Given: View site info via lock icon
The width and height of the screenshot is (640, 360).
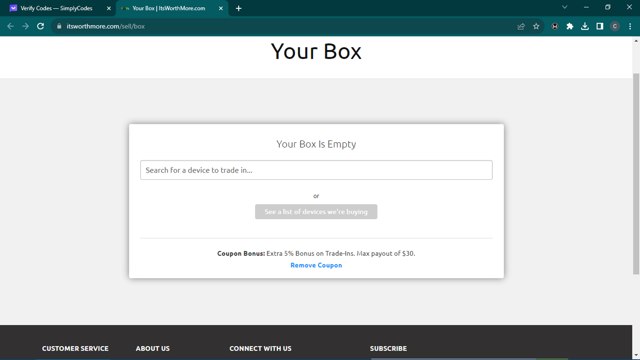Looking at the screenshot, I should [59, 26].
